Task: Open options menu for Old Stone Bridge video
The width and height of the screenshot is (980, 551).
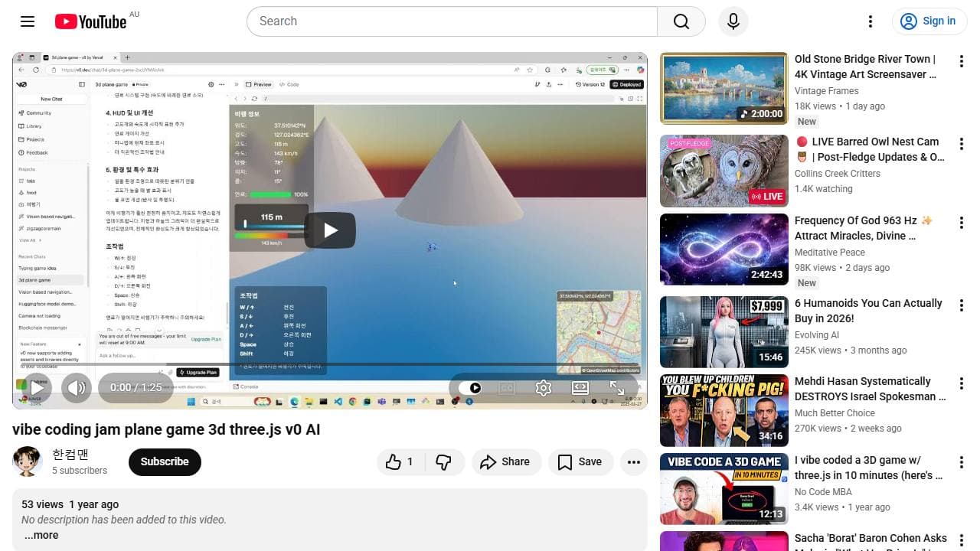Action: 962,60
